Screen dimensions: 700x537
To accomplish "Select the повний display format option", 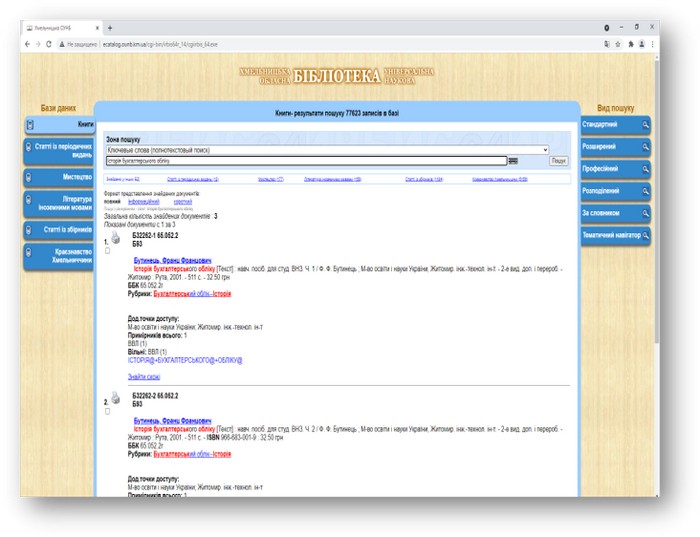I will pos(111,201).
